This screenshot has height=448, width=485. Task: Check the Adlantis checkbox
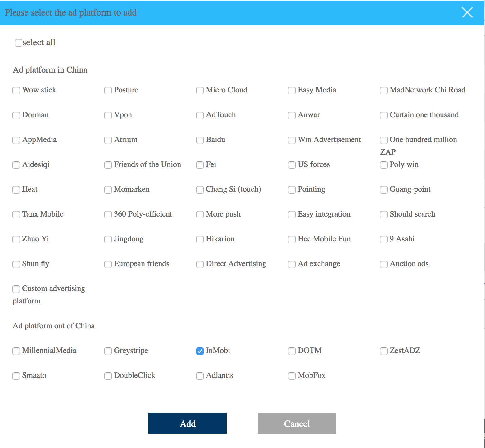tap(200, 376)
